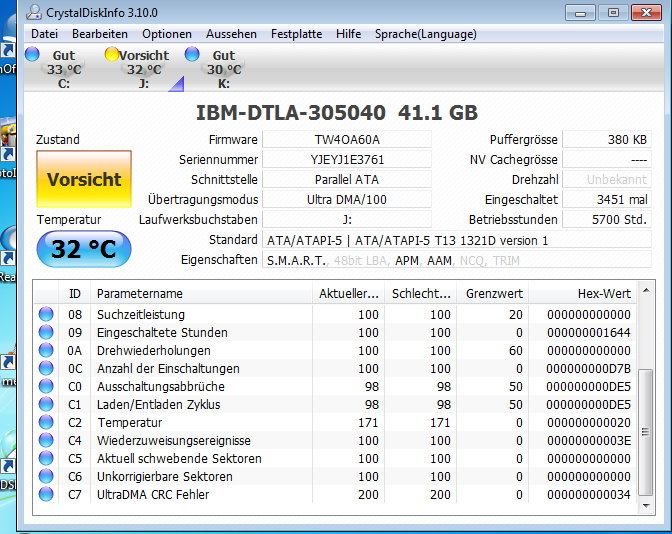Open the Hilfe menu
This screenshot has height=534, width=672.
pyautogui.click(x=348, y=34)
